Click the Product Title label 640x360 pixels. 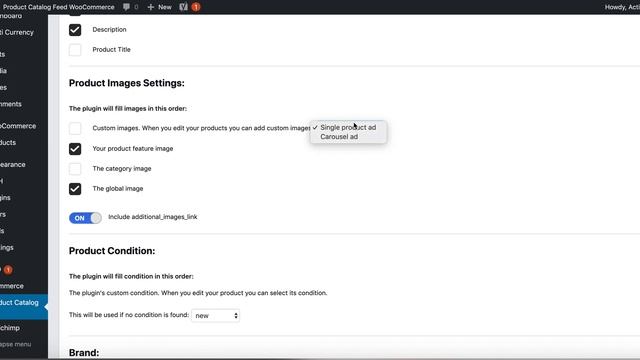click(111, 49)
